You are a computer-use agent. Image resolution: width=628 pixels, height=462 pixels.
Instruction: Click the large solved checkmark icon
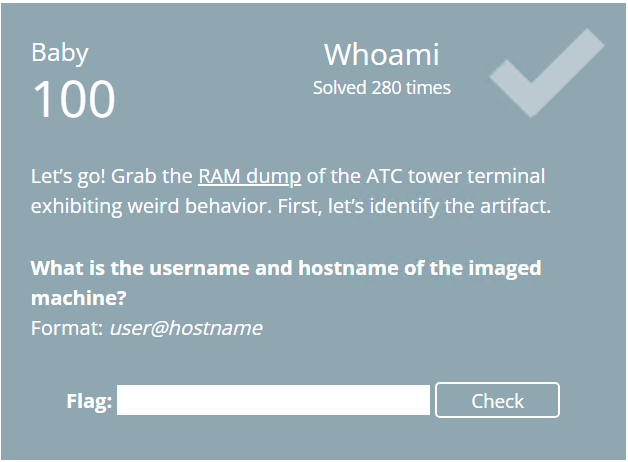pos(547,73)
